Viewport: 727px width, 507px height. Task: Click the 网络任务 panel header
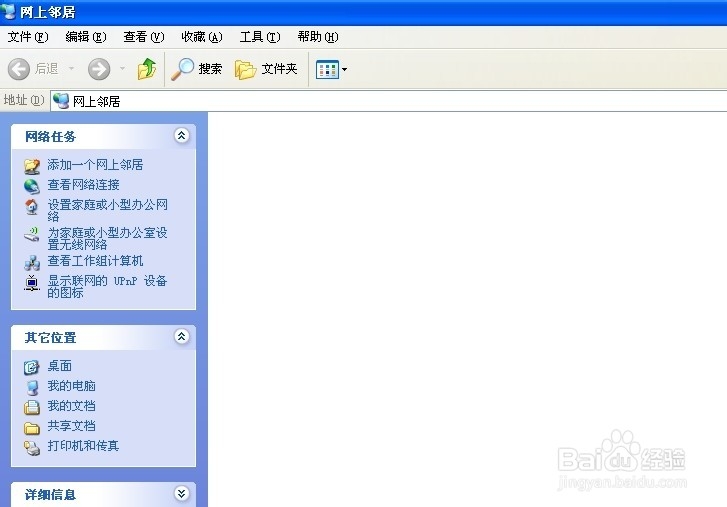click(103, 136)
